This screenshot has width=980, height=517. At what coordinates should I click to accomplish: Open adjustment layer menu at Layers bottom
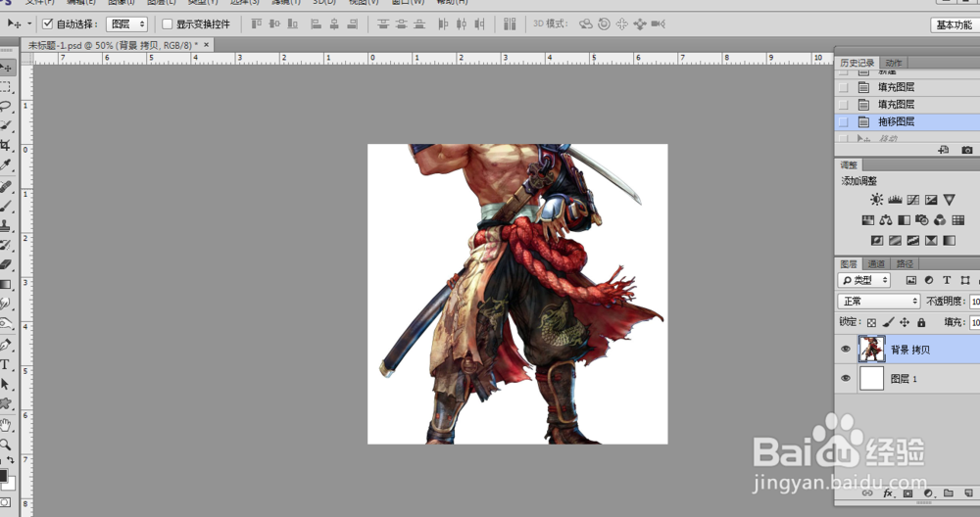point(928,493)
